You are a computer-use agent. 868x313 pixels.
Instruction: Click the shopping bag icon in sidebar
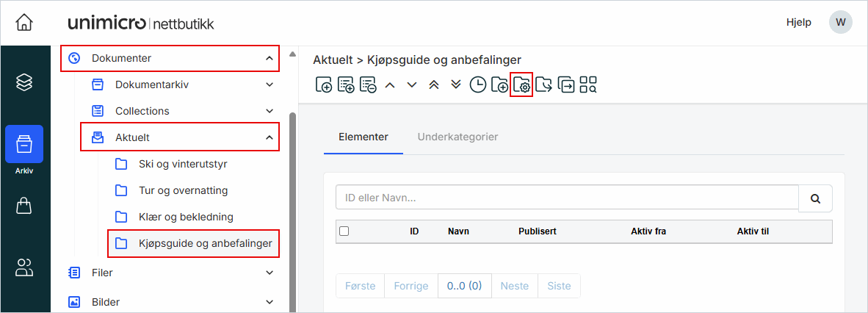pos(24,206)
